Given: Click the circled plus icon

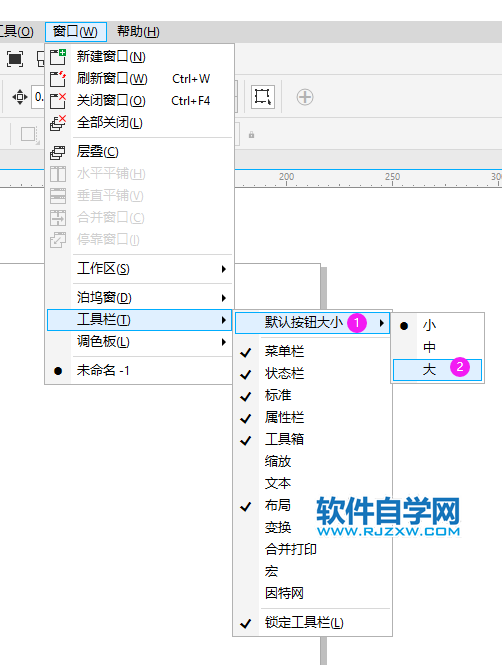Looking at the screenshot, I should [305, 97].
